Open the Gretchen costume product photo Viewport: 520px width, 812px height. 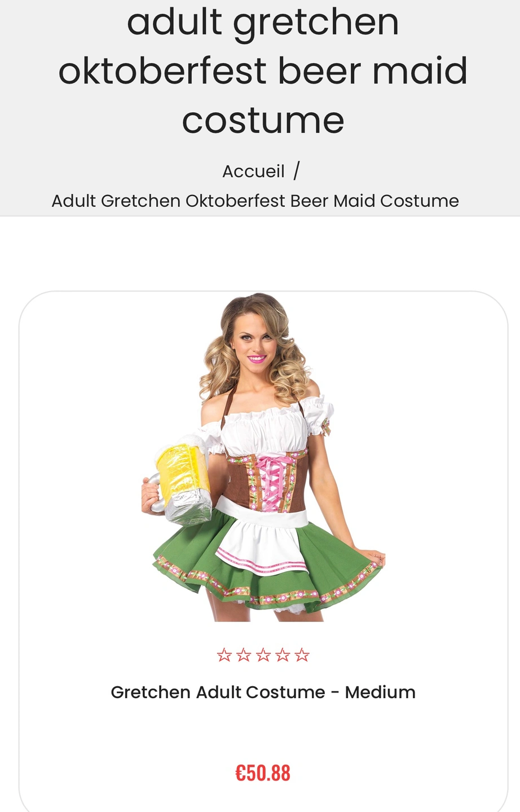pyautogui.click(x=263, y=457)
